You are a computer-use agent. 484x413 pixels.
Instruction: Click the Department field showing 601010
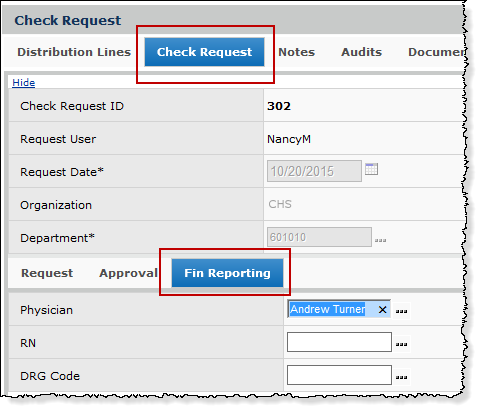click(319, 237)
